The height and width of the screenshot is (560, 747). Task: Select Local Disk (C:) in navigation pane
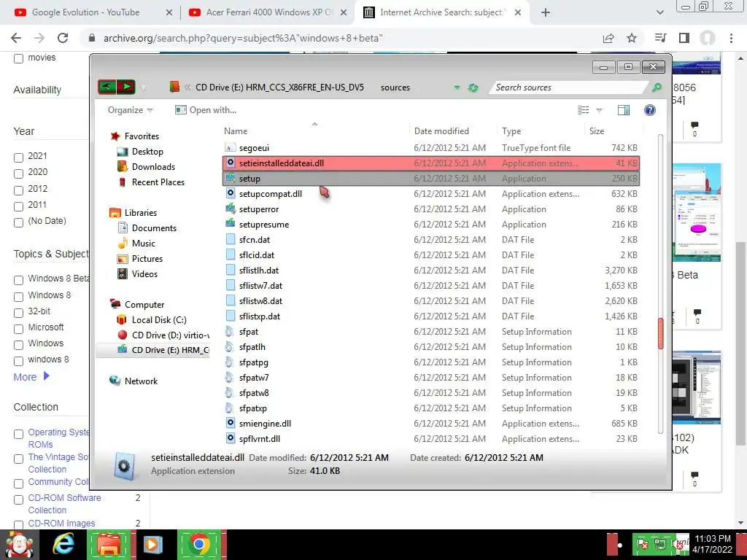point(159,319)
